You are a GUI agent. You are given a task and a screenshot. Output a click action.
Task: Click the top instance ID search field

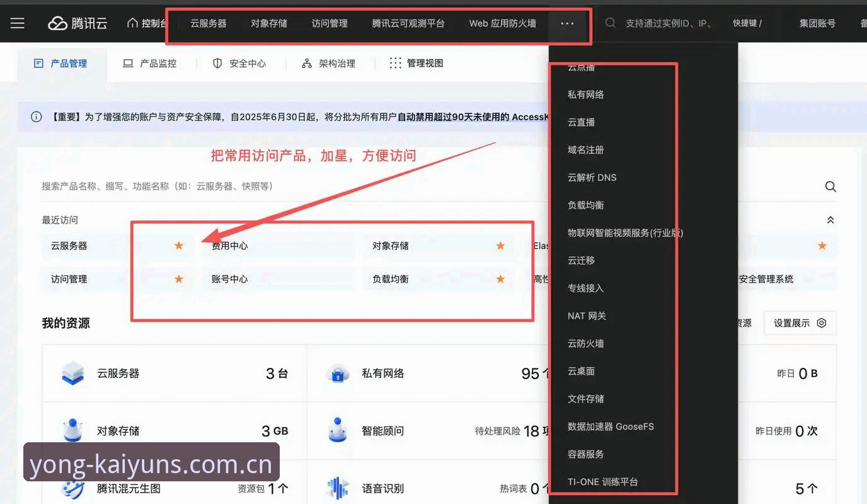669,23
